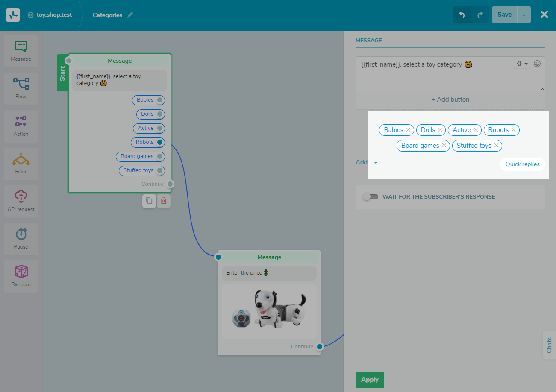Remove the Dolls quick reply
Viewport: 556px width, 392px height.
pyautogui.click(x=440, y=130)
